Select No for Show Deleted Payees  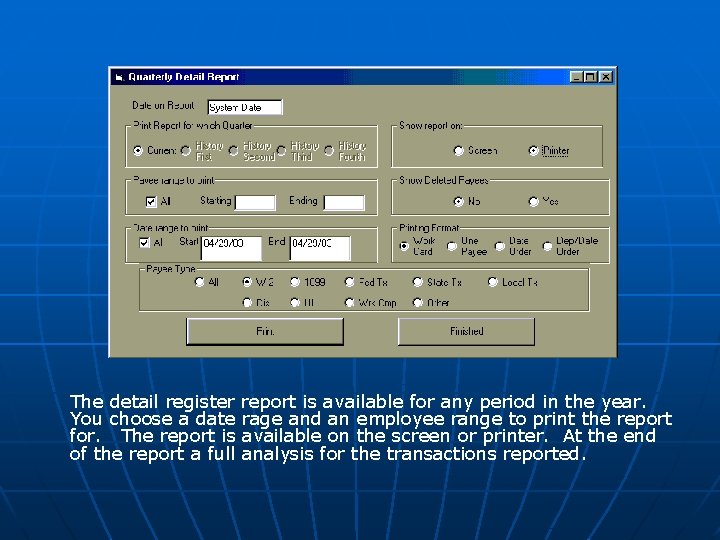tap(458, 202)
